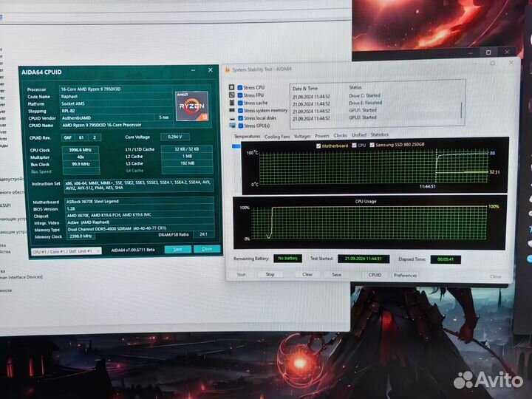
Task: Switch to the Unified tab
Action: tap(359, 135)
